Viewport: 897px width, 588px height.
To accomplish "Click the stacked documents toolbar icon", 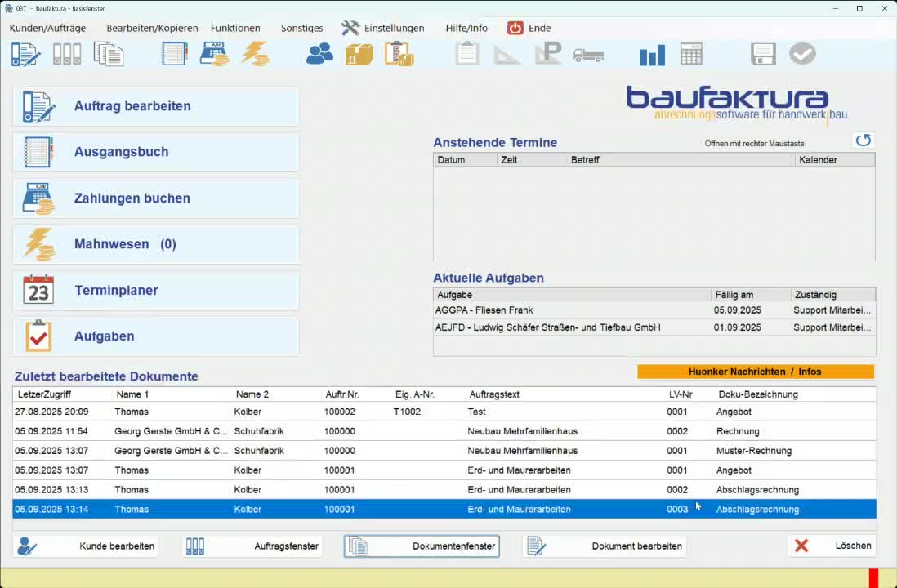I will (109, 55).
